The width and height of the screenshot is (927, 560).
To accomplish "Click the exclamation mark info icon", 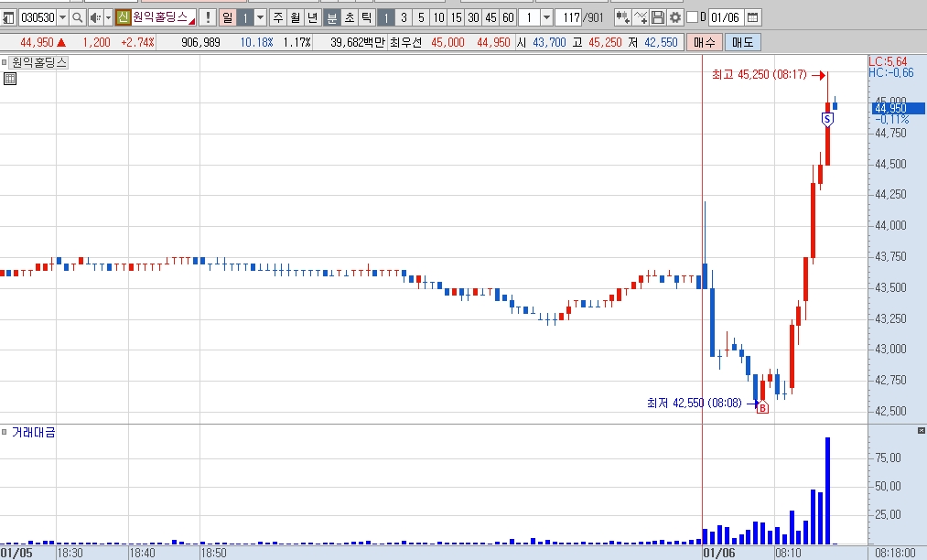I will [208, 17].
